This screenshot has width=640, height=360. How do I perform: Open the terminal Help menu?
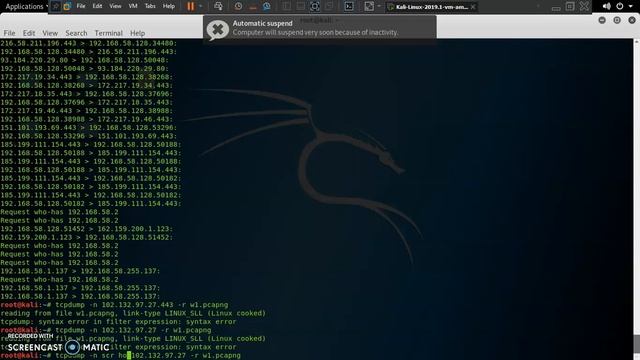pos(137,33)
